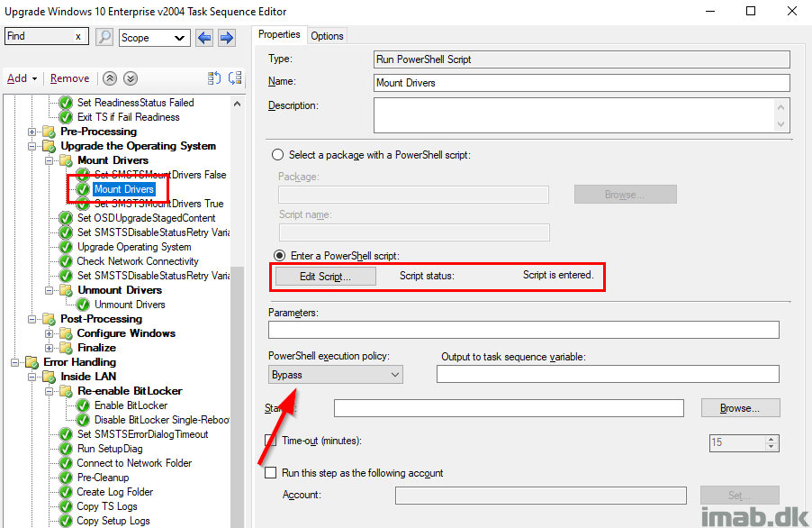Click Remove to delete the selected step
This screenshot has height=528, width=812.
coord(69,78)
